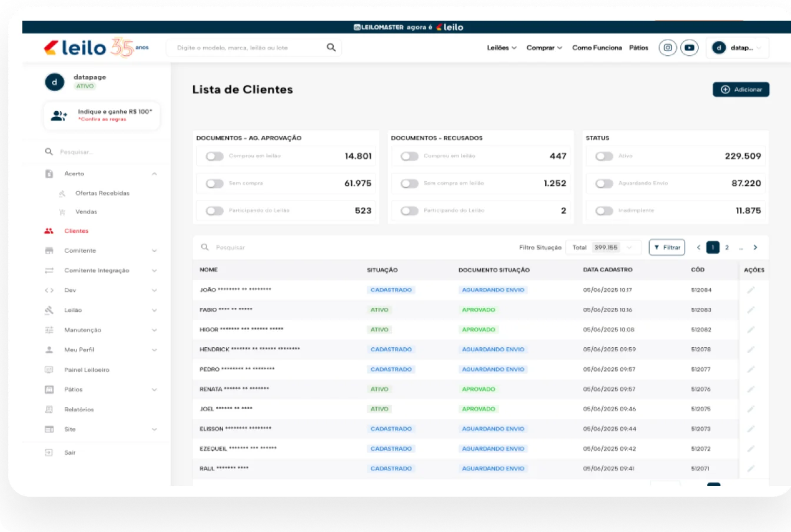Open the Instagram icon link
791x532 pixels.
(x=667, y=48)
